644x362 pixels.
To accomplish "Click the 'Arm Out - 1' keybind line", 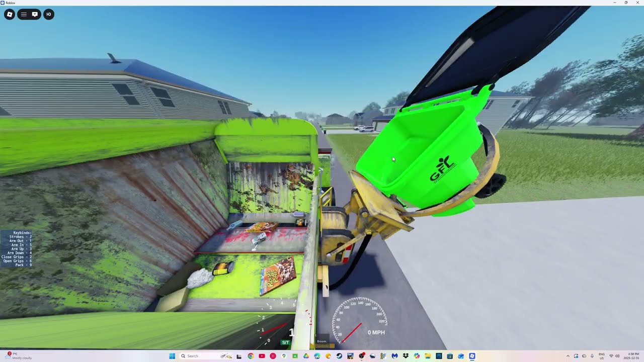I will click(20, 241).
